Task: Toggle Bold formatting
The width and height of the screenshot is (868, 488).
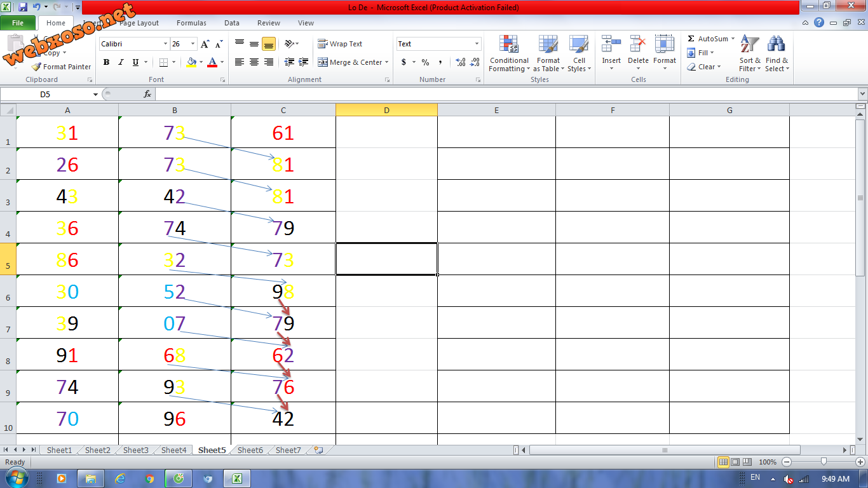Action: click(x=106, y=62)
